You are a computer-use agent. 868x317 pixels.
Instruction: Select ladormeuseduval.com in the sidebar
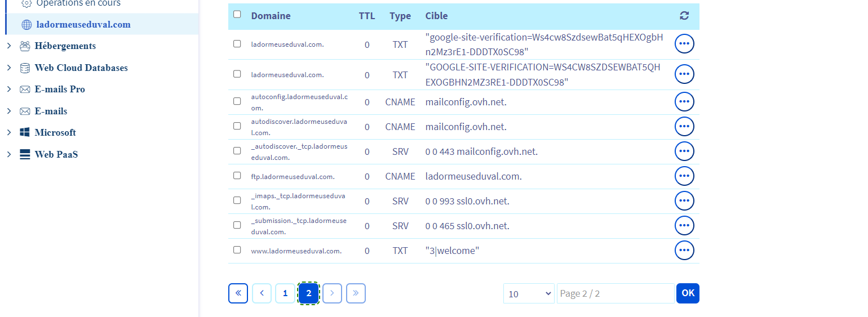click(83, 25)
